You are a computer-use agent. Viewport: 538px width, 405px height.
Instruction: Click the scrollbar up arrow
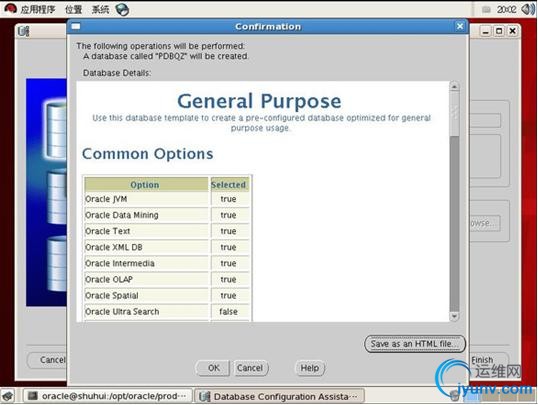pos(454,87)
